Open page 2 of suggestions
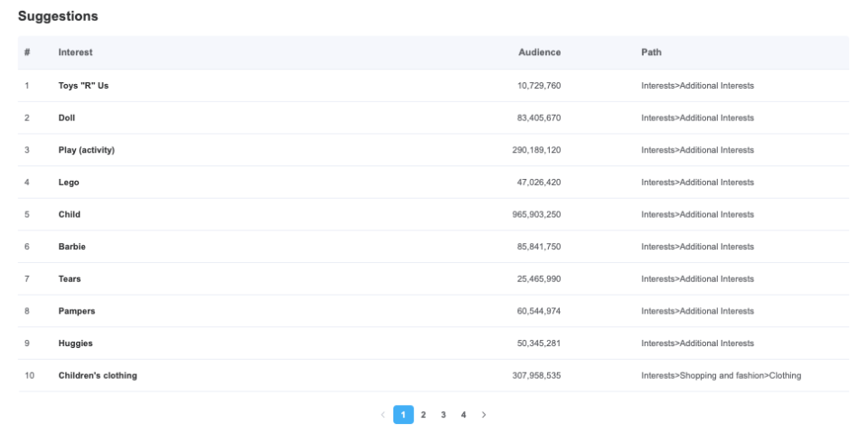Image resolution: width=868 pixels, height=433 pixels. [x=423, y=415]
